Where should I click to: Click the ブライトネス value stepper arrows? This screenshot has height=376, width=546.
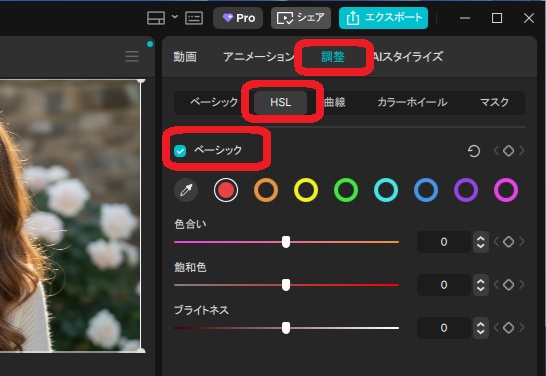tap(481, 328)
